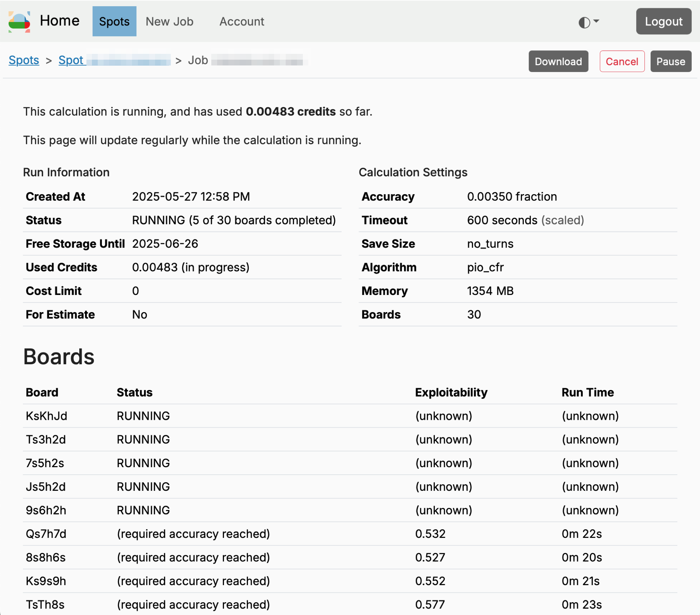Click the Download button
Image resolution: width=700 pixels, height=615 pixels.
(558, 61)
